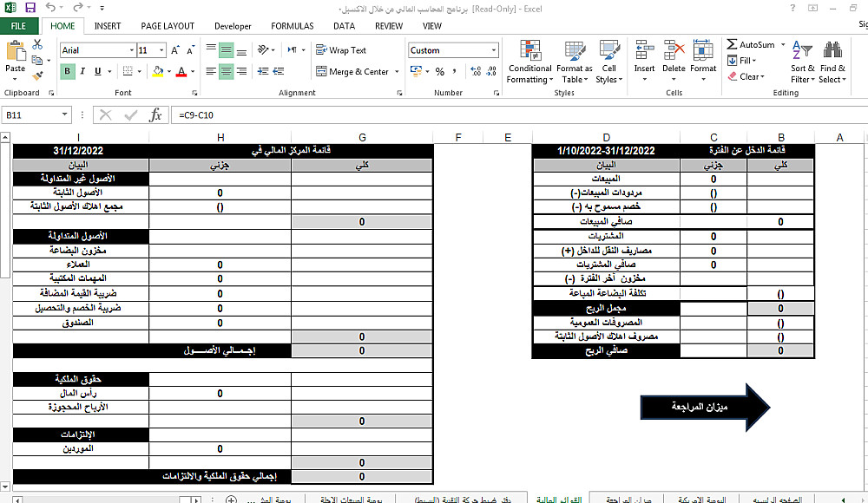Switch to the DATA tab
This screenshot has height=503, width=868.
coord(344,26)
